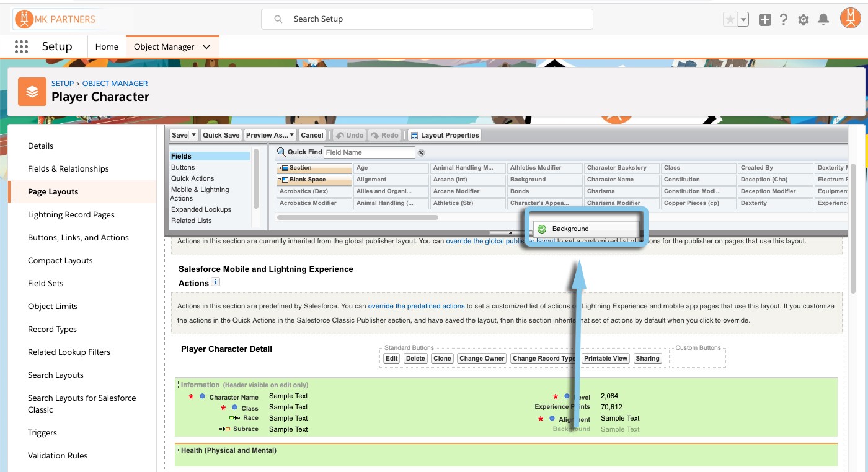Image resolution: width=868 pixels, height=472 pixels.
Task: Open the App Launcher grid icon
Action: coord(21,46)
